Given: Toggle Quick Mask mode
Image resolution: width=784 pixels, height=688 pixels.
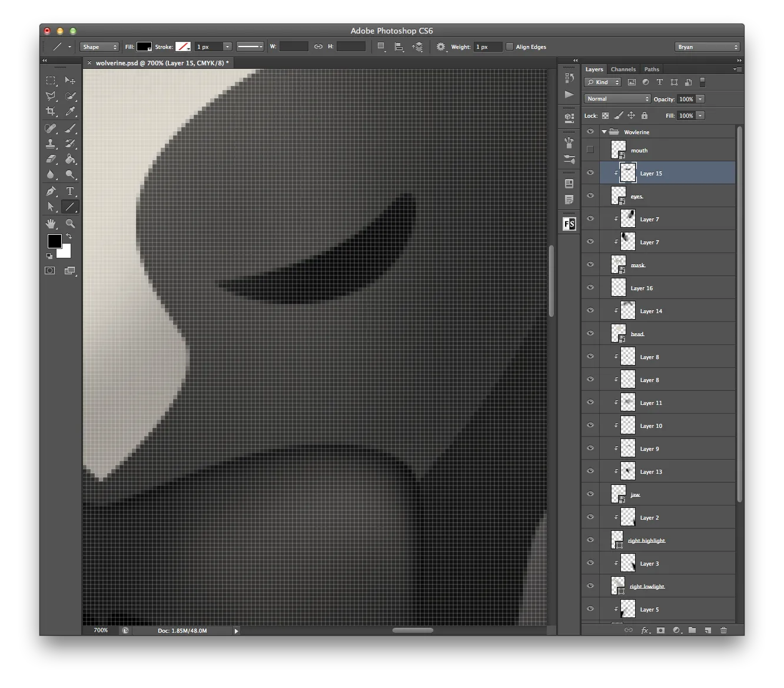Looking at the screenshot, I should pyautogui.click(x=50, y=271).
